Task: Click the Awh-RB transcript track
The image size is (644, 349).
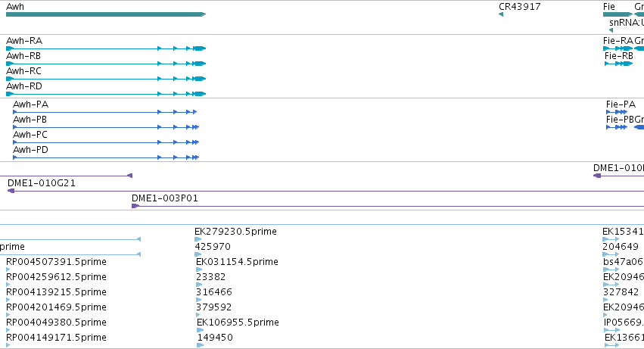Action: click(106, 64)
